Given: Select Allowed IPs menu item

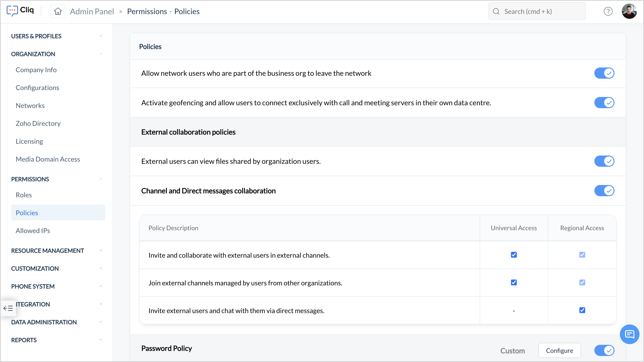Looking at the screenshot, I should pyautogui.click(x=33, y=231).
